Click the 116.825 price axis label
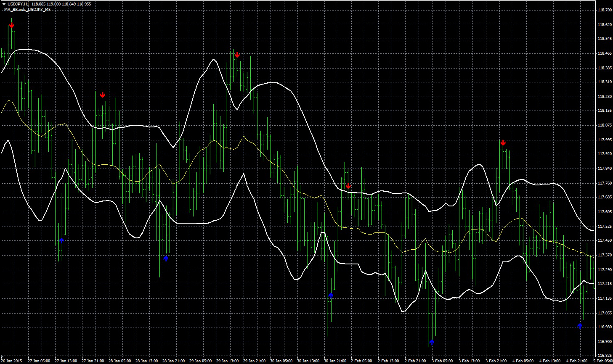Screen dimensions: 613x364 point(605,356)
